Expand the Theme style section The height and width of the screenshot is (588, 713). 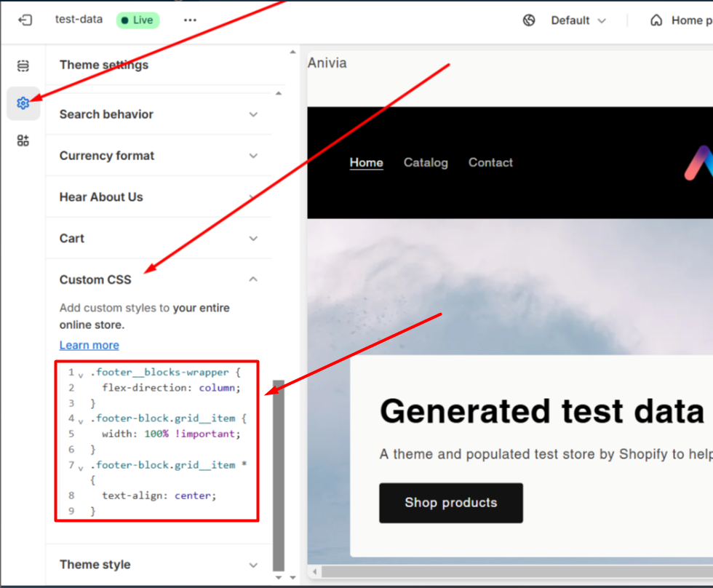pyautogui.click(x=159, y=565)
